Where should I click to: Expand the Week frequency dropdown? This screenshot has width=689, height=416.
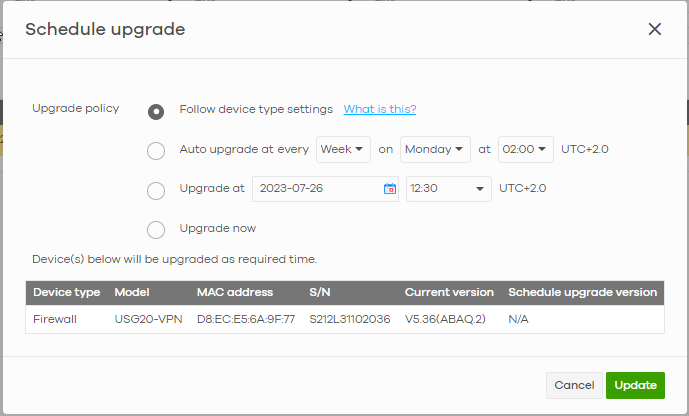(343, 149)
